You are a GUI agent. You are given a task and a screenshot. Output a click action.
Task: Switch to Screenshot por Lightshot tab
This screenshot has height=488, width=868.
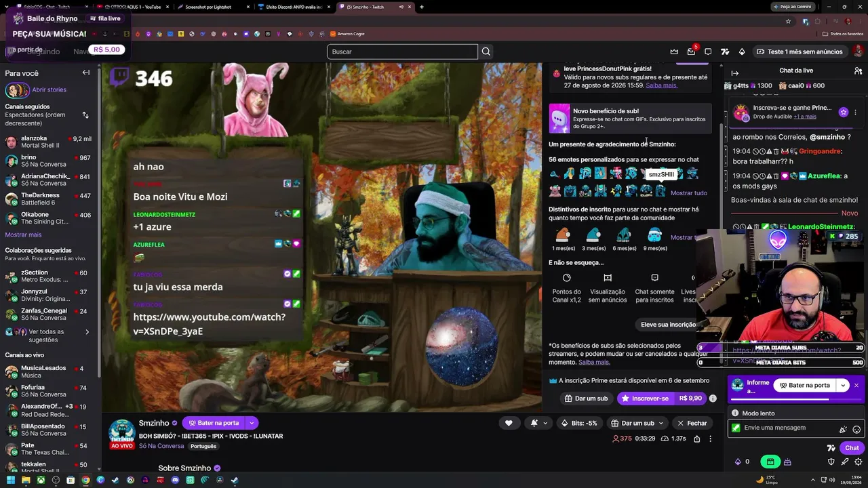213,7
